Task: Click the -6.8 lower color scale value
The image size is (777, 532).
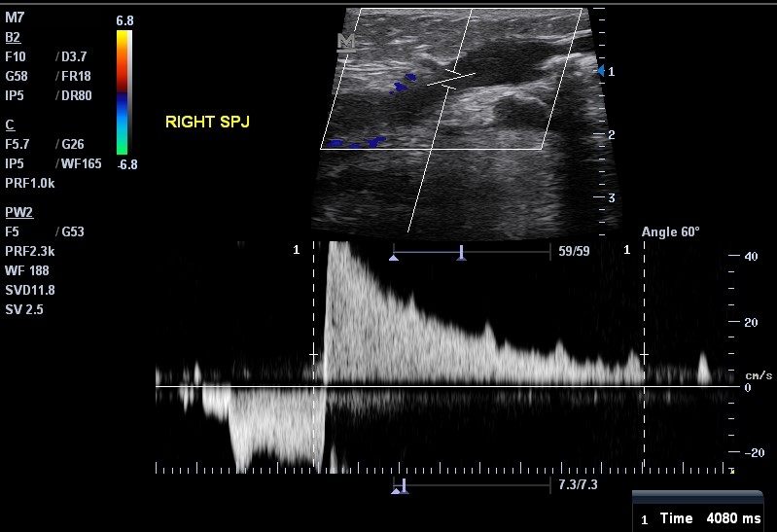Action: [x=127, y=165]
